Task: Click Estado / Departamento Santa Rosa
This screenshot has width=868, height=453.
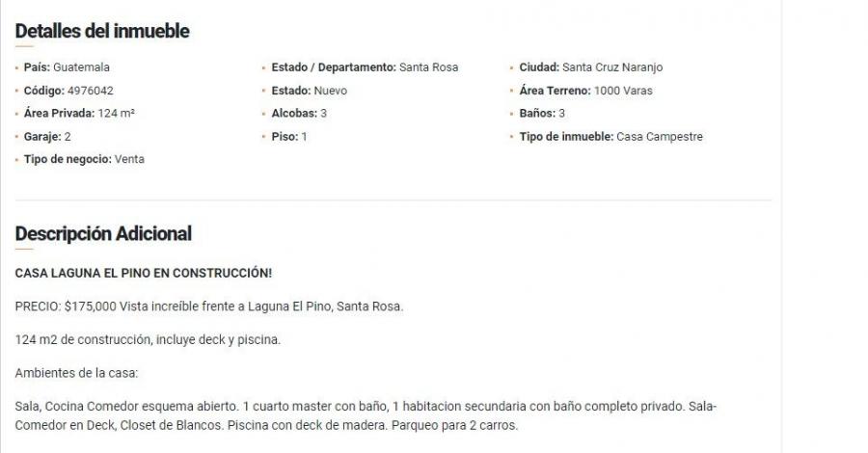Action: tap(365, 67)
